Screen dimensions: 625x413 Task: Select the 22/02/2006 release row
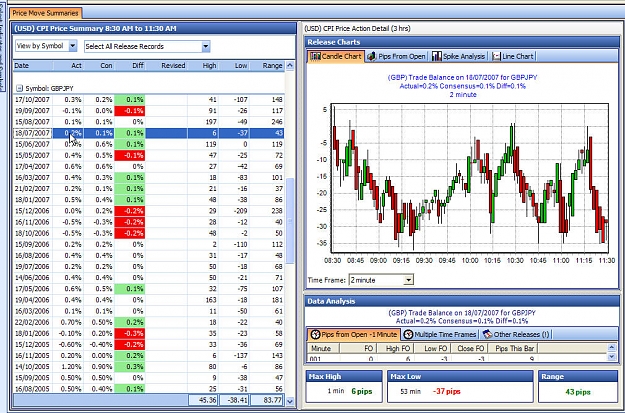[149, 322]
